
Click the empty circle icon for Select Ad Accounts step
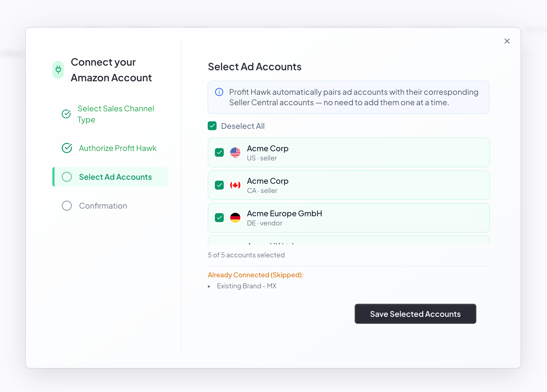click(x=67, y=177)
